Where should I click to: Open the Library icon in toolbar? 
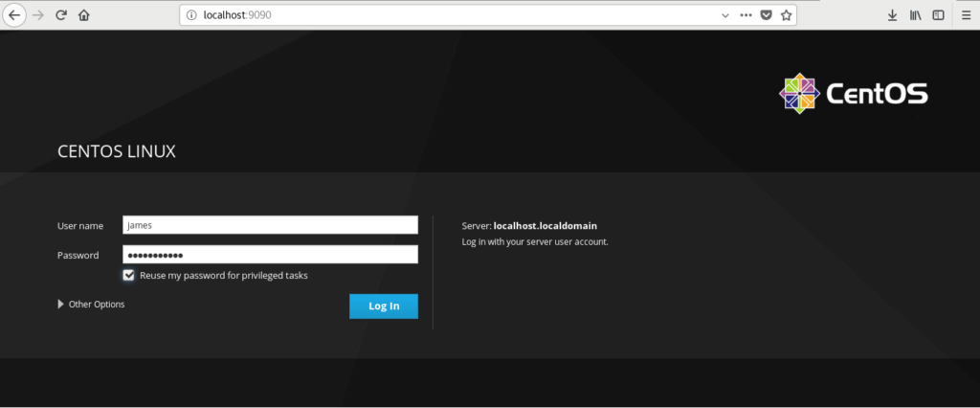click(915, 15)
